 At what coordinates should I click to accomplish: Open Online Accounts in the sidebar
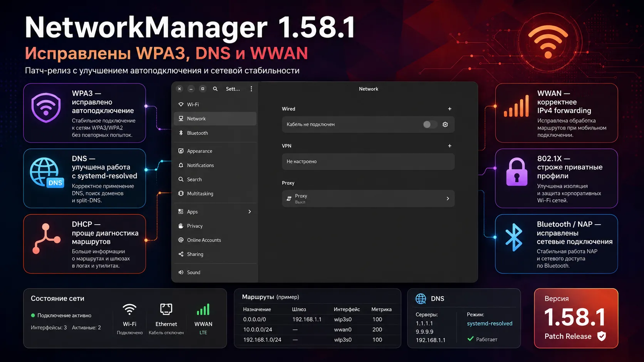click(x=215, y=240)
